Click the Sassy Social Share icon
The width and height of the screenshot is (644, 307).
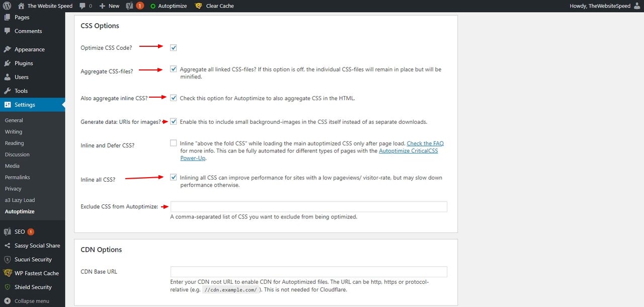tap(7, 246)
